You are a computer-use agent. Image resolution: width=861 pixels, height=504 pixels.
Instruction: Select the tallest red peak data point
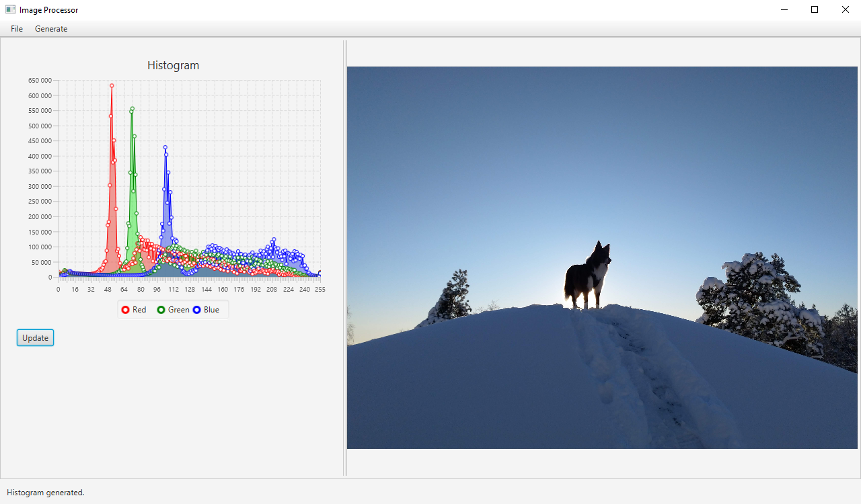(112, 85)
